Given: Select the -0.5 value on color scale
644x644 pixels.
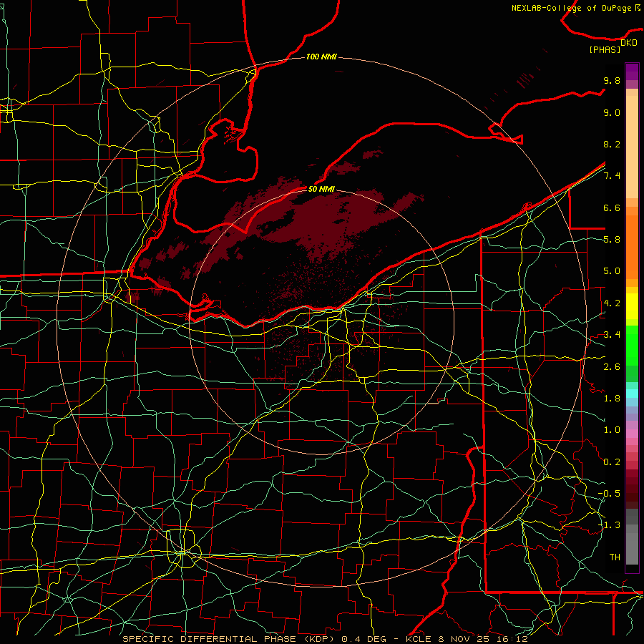Looking at the screenshot, I should pyautogui.click(x=609, y=493).
